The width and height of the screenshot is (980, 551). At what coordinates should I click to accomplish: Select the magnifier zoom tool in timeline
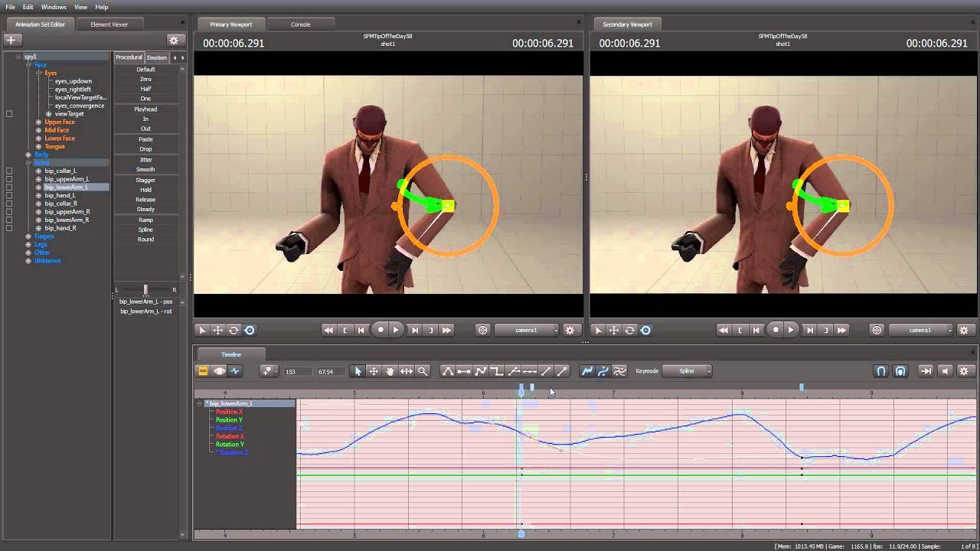coord(423,371)
